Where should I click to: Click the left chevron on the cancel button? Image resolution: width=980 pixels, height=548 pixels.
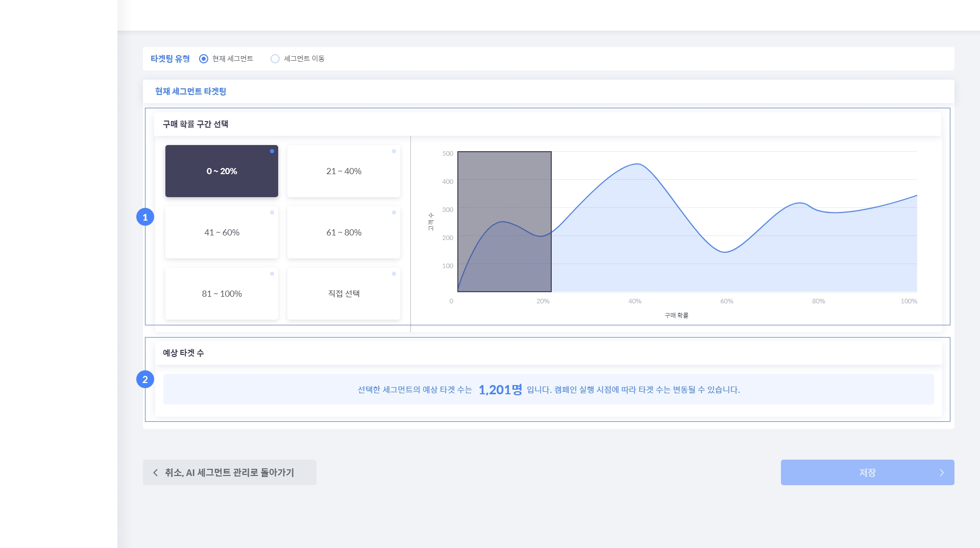[156, 472]
